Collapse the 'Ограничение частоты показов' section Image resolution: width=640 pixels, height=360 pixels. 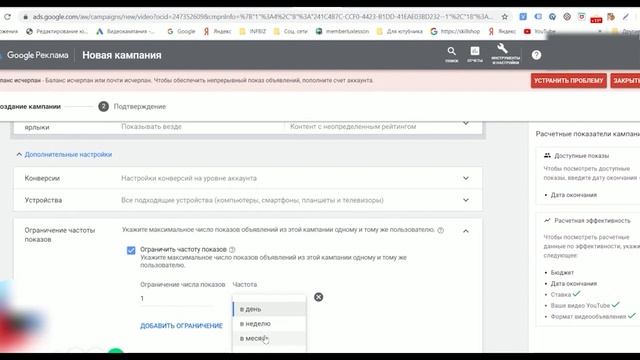click(x=466, y=231)
